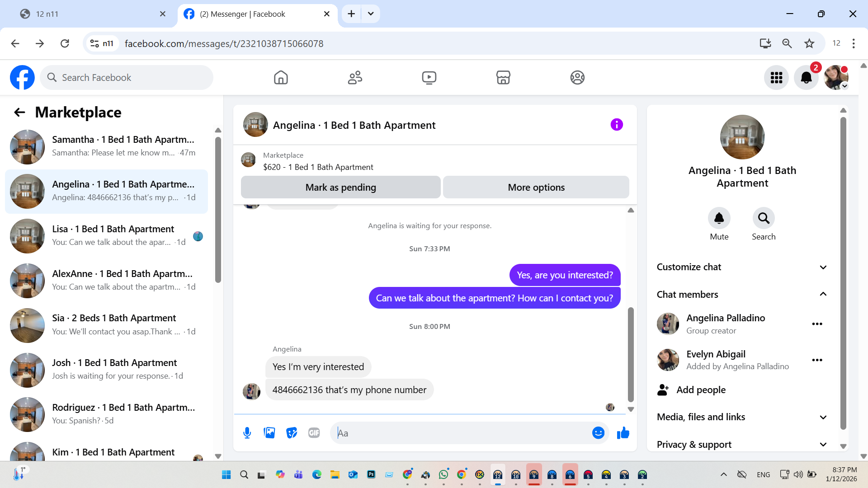This screenshot has height=488, width=868.
Task: Click the chat message scrollbar
Action: [x=631, y=355]
